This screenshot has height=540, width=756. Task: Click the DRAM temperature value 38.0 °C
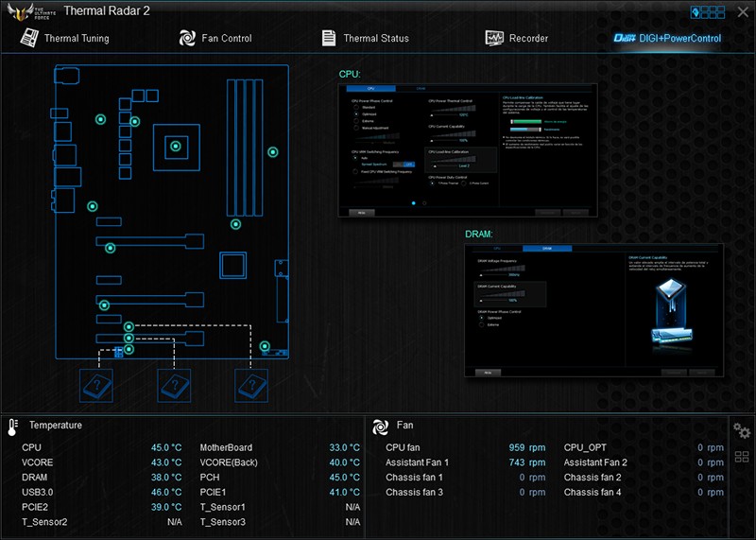pyautogui.click(x=166, y=478)
